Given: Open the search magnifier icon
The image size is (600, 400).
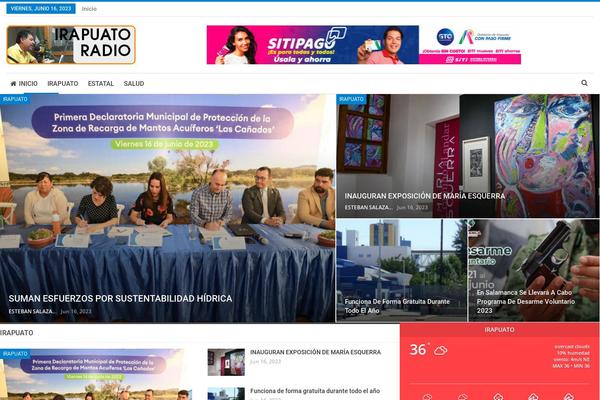Looking at the screenshot, I should [x=584, y=83].
